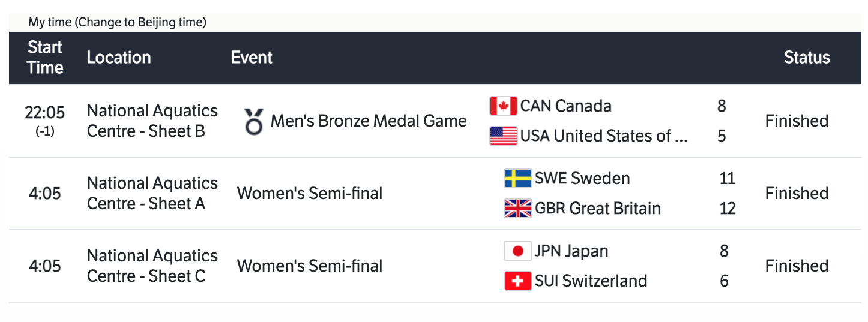Viewport: 868px width, 322px height.
Task: Click the Status column header
Action: pyautogui.click(x=807, y=58)
